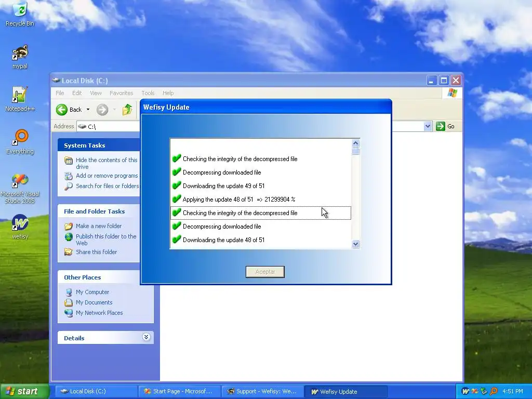532x399 pixels.
Task: Click the Share this folder icon
Action: click(69, 252)
